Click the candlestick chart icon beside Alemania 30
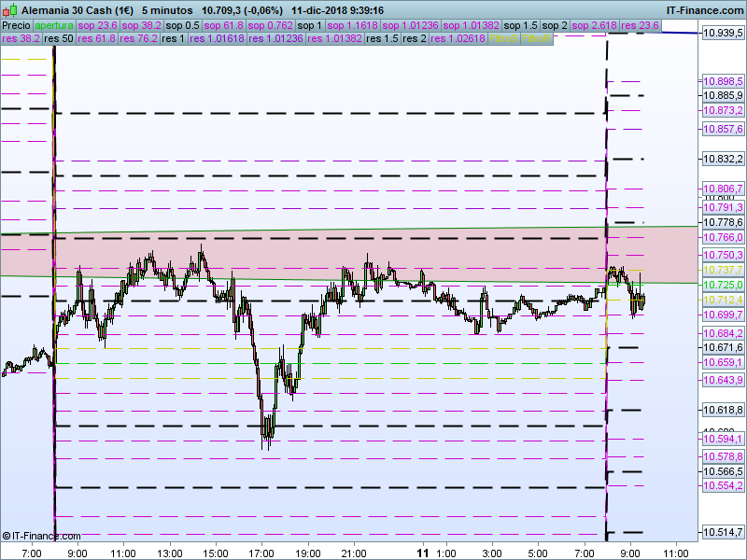Image resolution: width=747 pixels, height=560 pixels. (10, 10)
